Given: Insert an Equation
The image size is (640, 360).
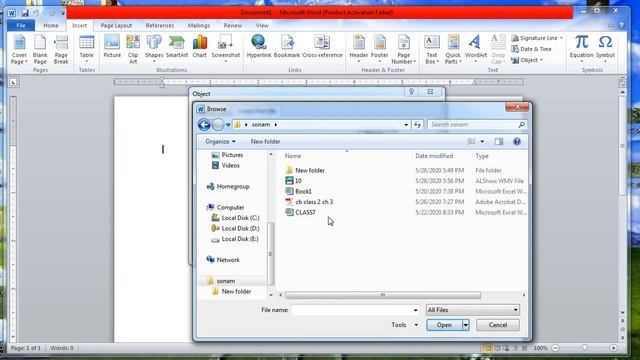Looking at the screenshot, I should point(581,48).
